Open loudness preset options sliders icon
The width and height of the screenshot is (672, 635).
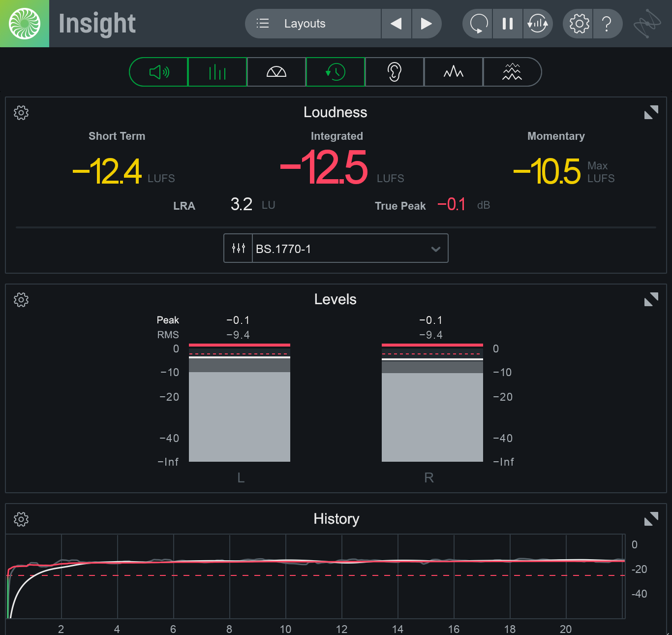(238, 248)
